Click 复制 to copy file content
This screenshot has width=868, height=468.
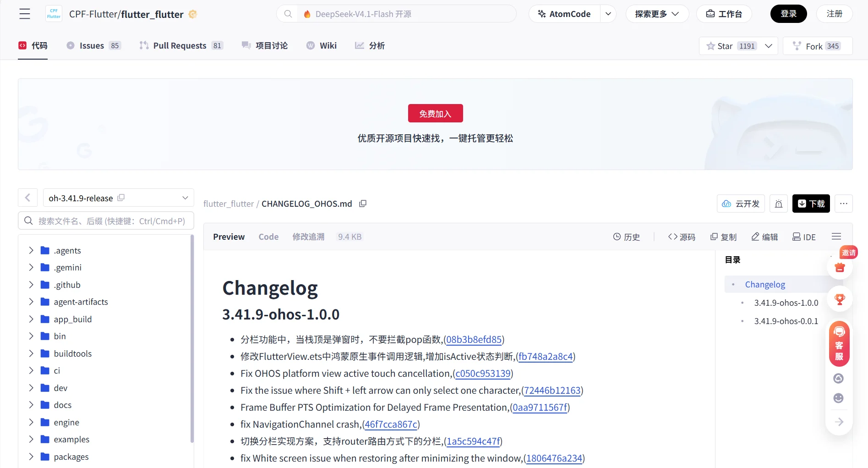point(723,237)
